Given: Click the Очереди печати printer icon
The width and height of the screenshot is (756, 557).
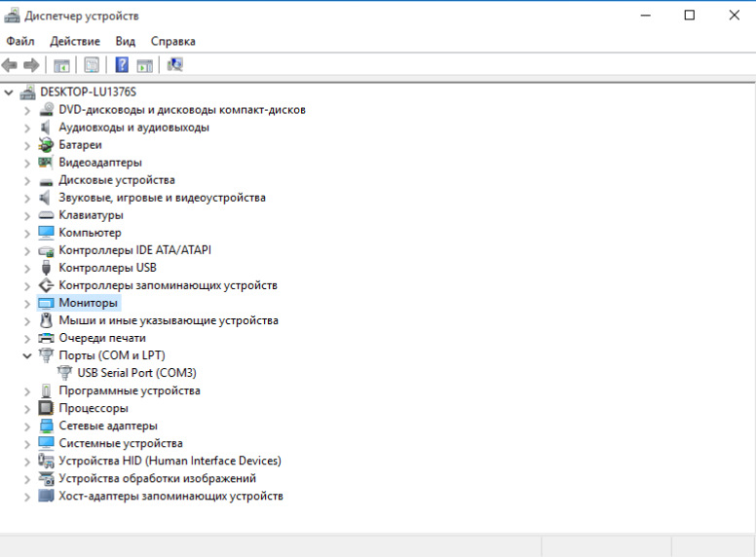Looking at the screenshot, I should 47,338.
